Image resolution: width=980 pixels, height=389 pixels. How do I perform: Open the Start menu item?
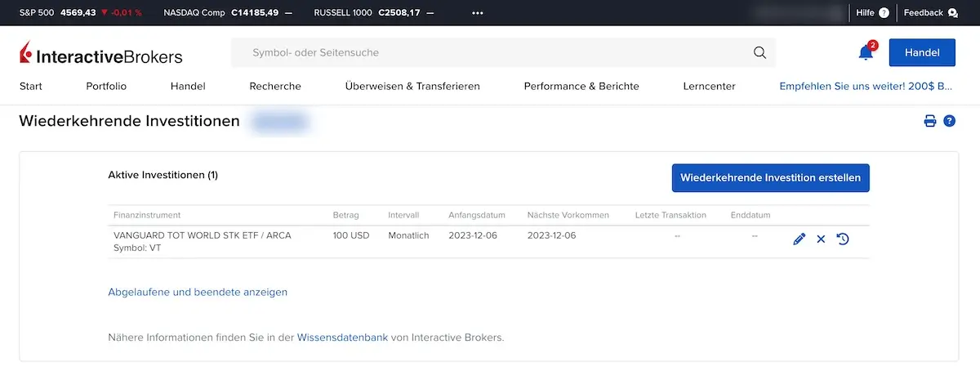pyautogui.click(x=31, y=86)
